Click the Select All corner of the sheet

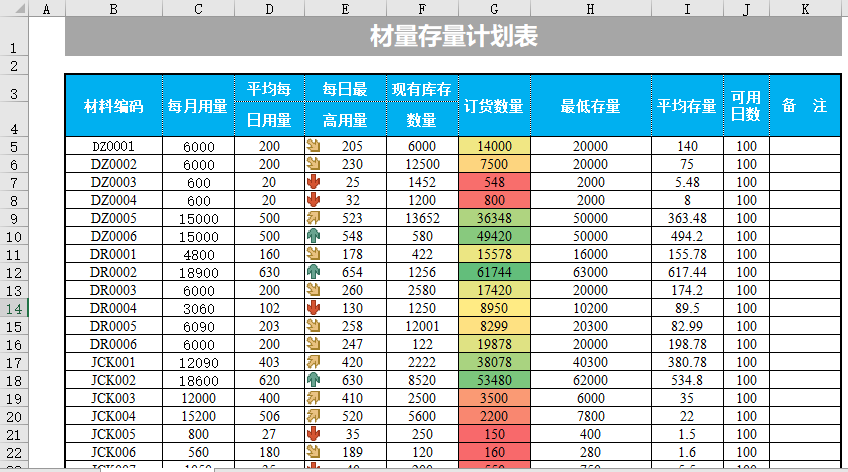pos(14,9)
